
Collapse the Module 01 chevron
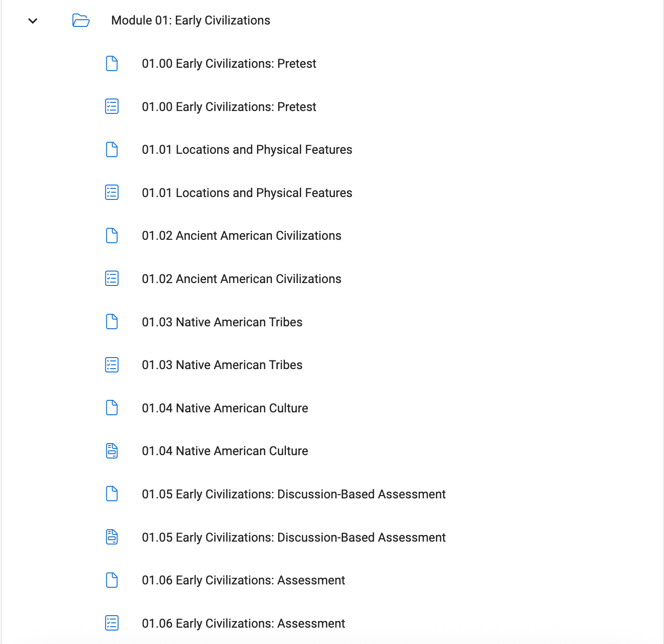(x=33, y=21)
